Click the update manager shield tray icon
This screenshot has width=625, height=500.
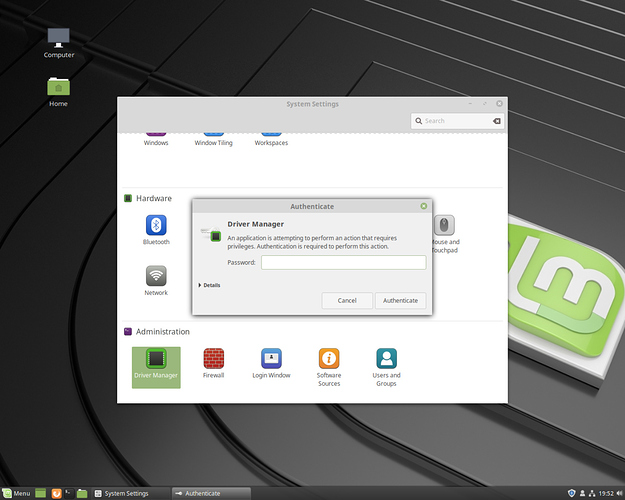(571, 493)
